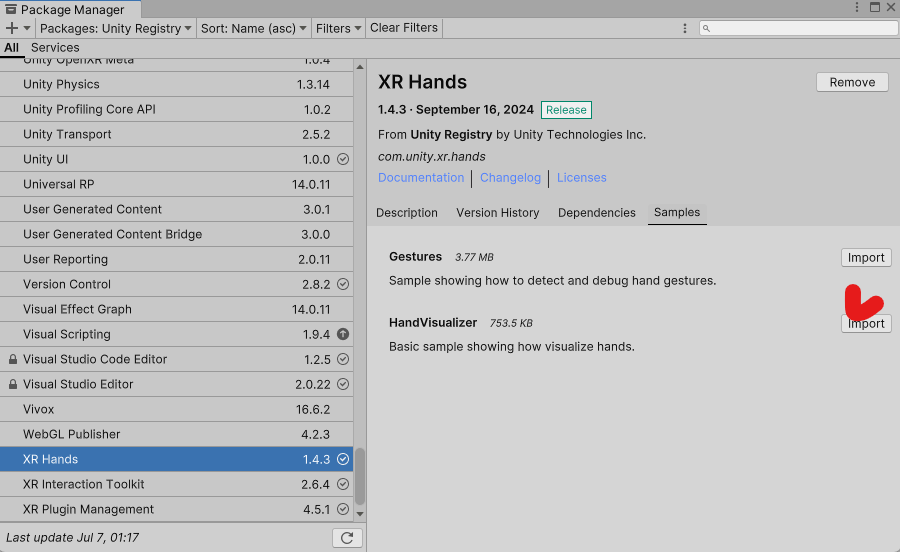Click the Release tag label

coord(566,110)
